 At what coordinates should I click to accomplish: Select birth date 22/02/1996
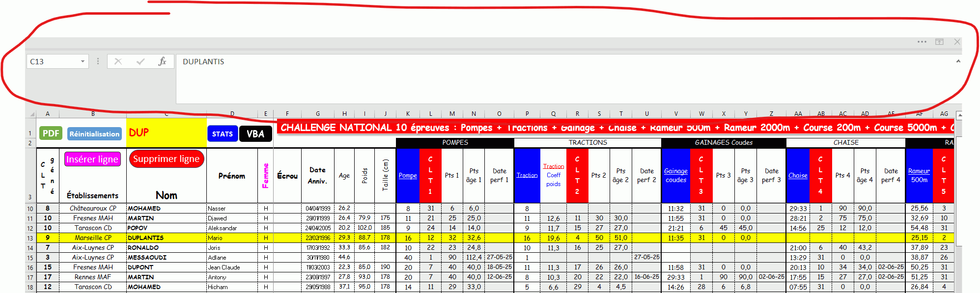pyautogui.click(x=318, y=238)
